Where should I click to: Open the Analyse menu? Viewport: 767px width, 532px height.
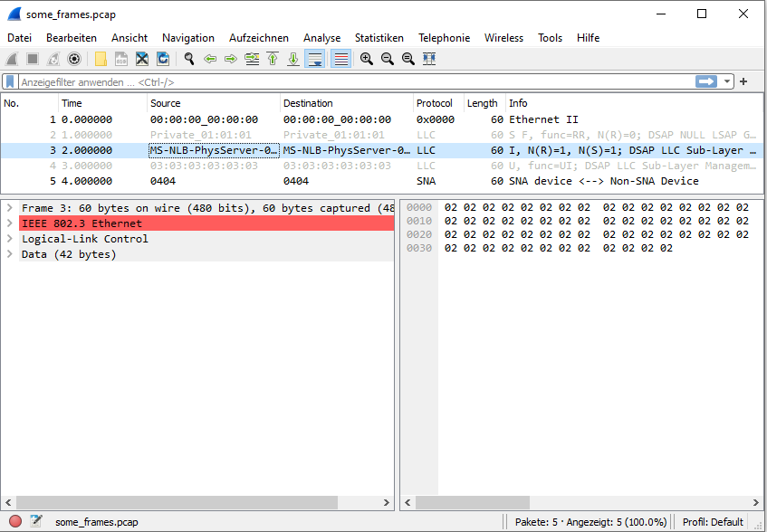click(x=321, y=38)
